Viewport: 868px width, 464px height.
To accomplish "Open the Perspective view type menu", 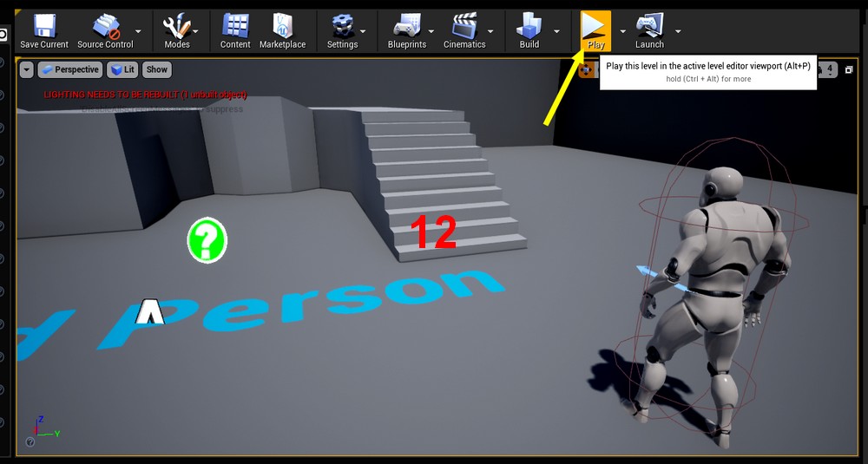I will [x=70, y=69].
